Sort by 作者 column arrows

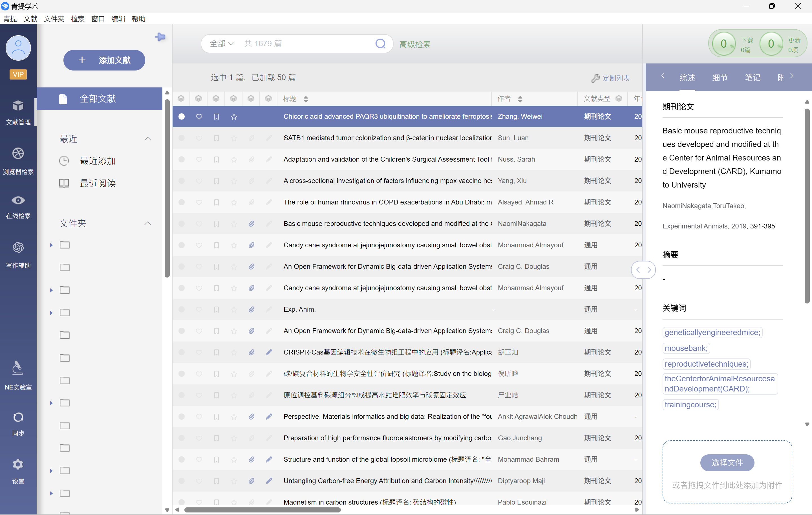(520, 99)
